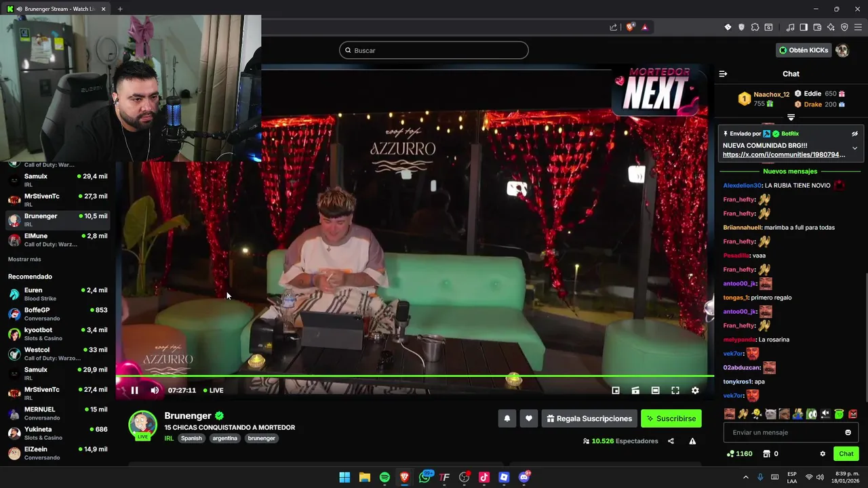Screen dimensions: 868x488
Task: Open player settings gear
Action: pos(695,390)
